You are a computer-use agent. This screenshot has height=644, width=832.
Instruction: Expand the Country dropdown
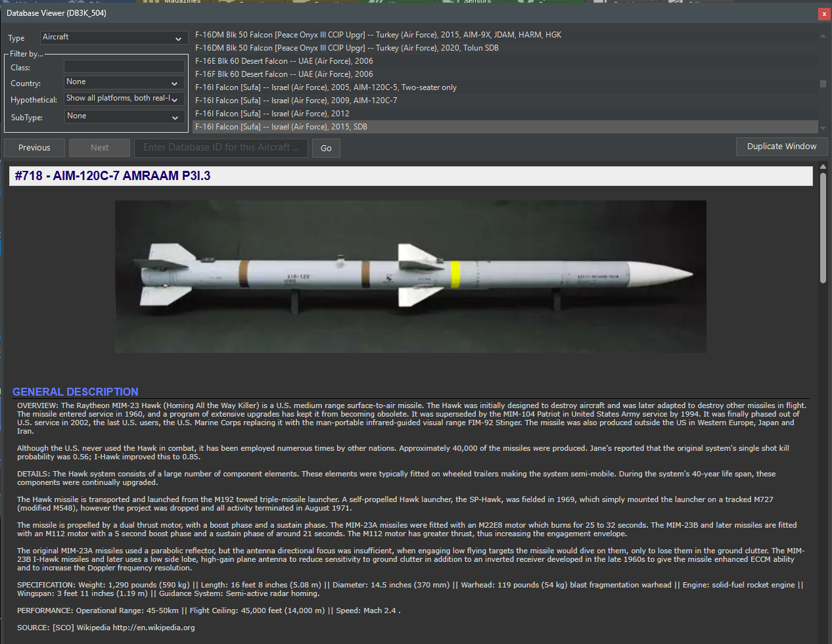[124, 83]
